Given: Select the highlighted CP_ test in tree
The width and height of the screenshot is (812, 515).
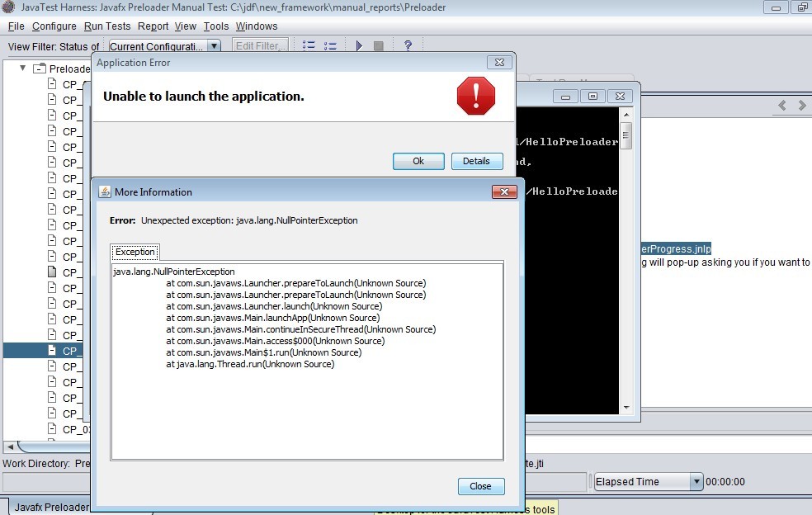Looking at the screenshot, I should (x=69, y=350).
